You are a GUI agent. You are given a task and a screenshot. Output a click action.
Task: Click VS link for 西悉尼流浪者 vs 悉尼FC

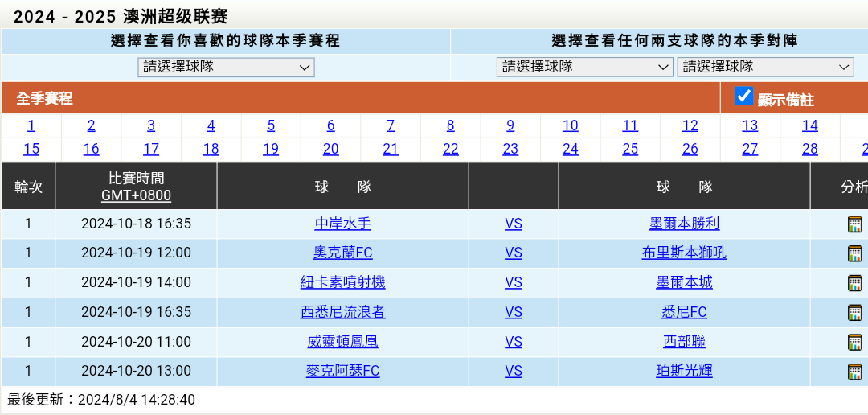pyautogui.click(x=513, y=312)
